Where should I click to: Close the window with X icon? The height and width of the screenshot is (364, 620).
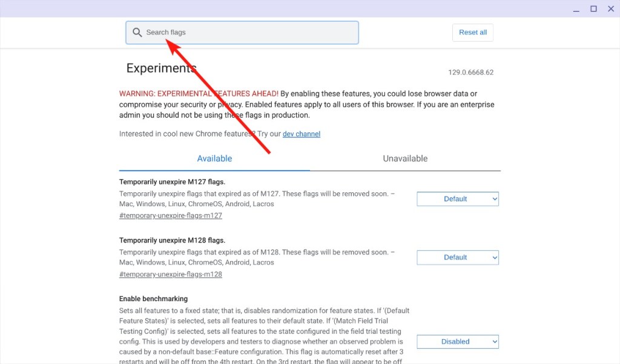pos(611,8)
